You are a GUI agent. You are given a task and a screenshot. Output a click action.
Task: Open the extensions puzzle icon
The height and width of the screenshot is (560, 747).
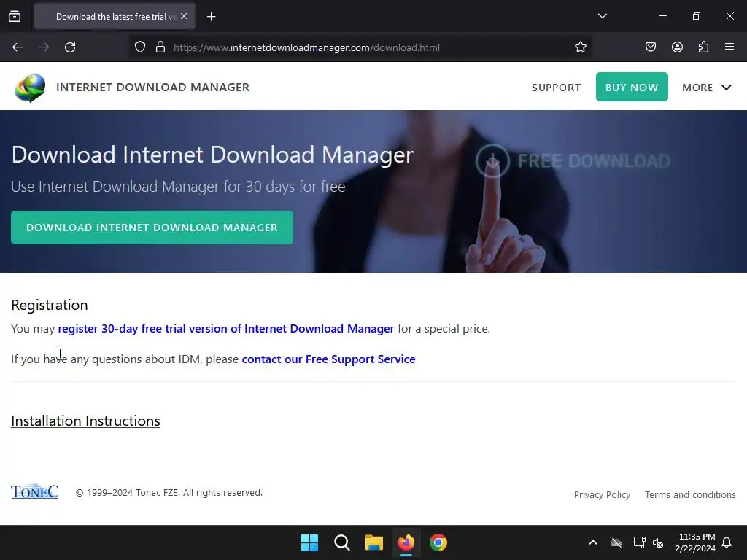tap(703, 47)
